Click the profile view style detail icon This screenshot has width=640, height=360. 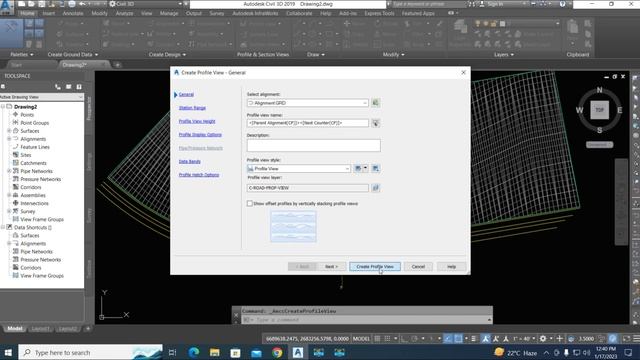pos(376,168)
